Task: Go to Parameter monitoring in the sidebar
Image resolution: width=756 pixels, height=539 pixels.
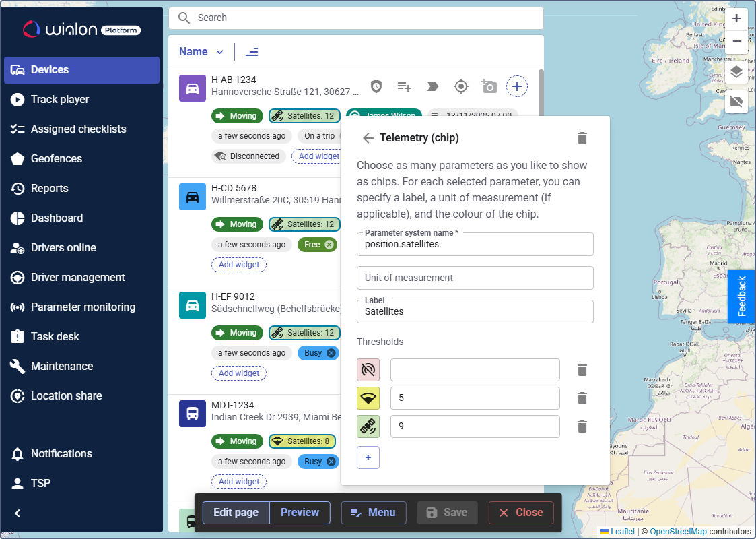Action: (x=83, y=307)
